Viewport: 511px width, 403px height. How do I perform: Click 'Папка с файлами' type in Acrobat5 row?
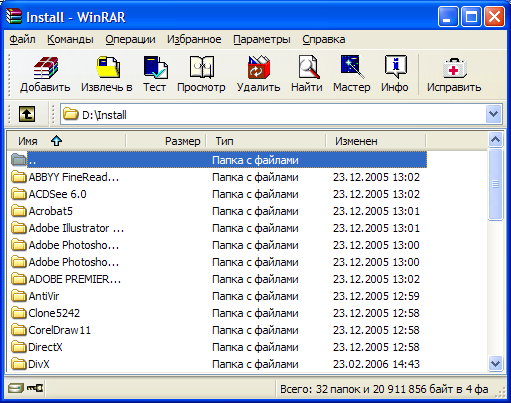[x=255, y=211]
